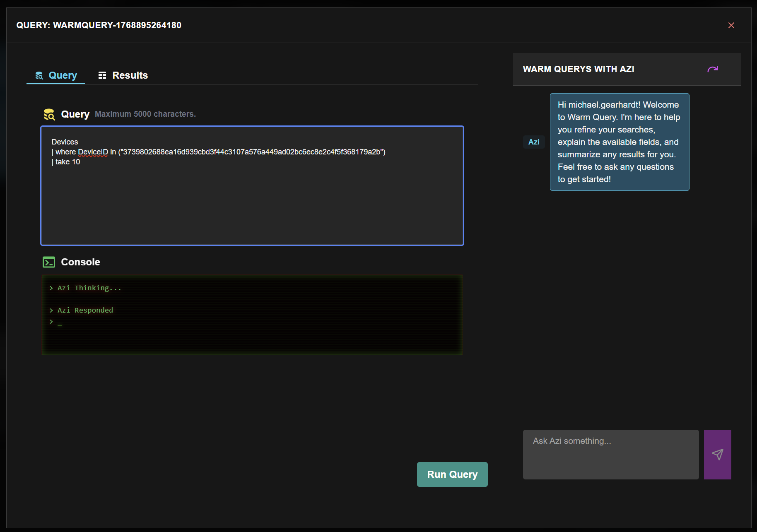This screenshot has width=757, height=532.
Task: Click the misspelled DeviceID word in query
Action: [93, 152]
